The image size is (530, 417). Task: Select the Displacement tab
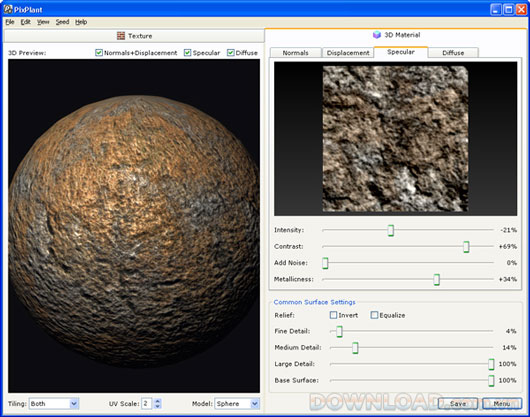pos(348,53)
